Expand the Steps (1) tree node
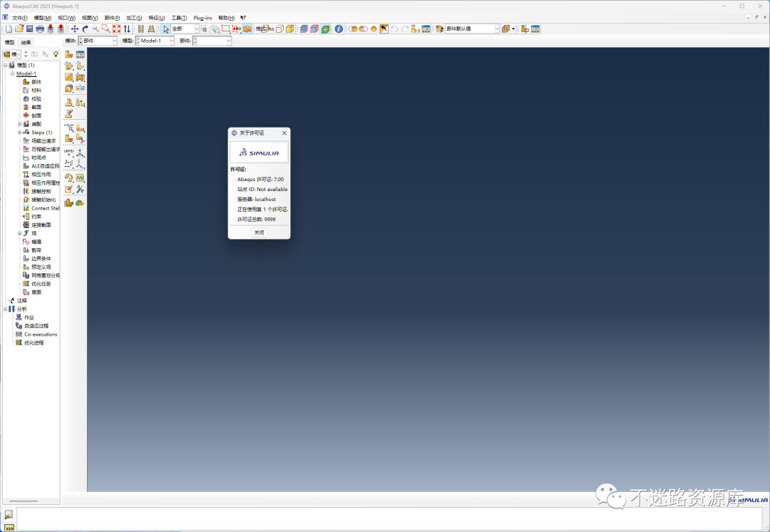The width and height of the screenshot is (770, 532). (x=20, y=132)
